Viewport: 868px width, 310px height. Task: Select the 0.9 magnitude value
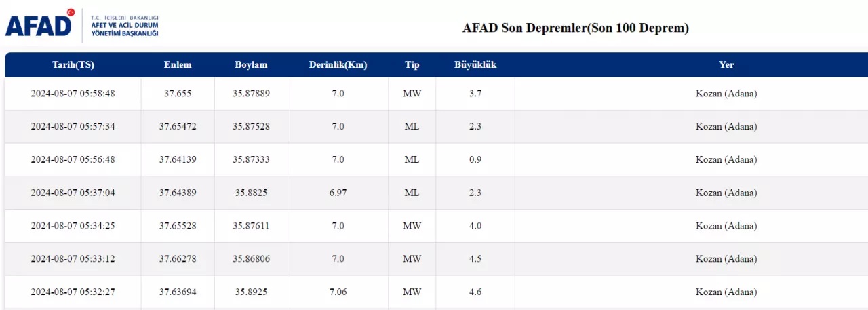475,159
